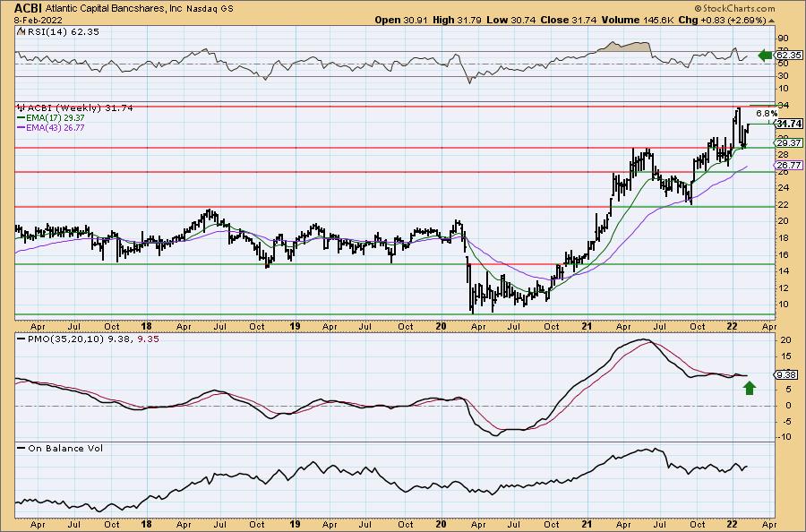Image resolution: width=806 pixels, height=532 pixels.
Task: Click the 14 price level on the price axis
Action: [x=783, y=271]
